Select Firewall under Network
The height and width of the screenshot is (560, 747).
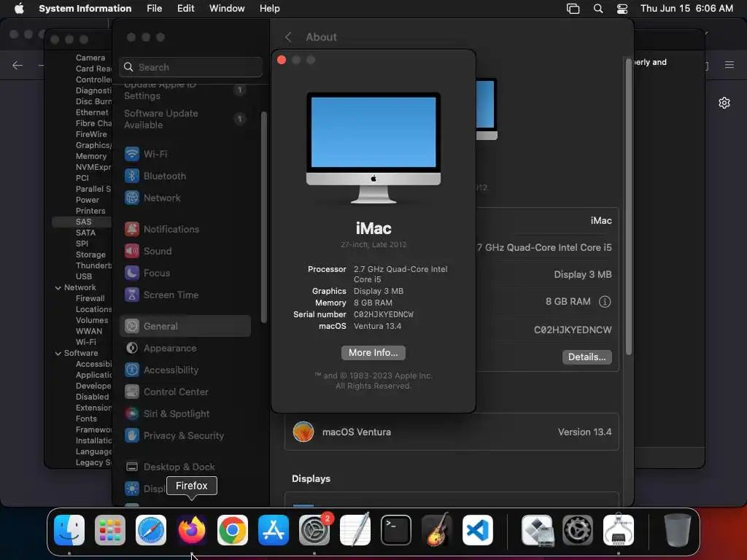pyautogui.click(x=90, y=298)
